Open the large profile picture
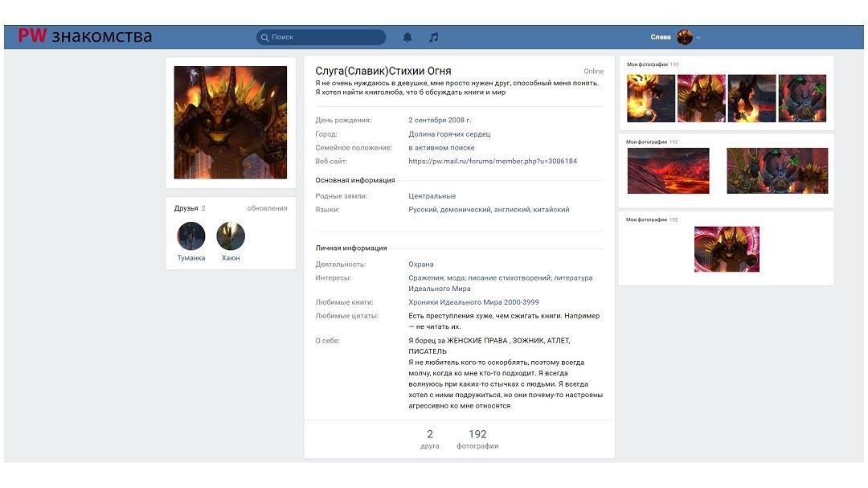868x488 pixels. (230, 122)
